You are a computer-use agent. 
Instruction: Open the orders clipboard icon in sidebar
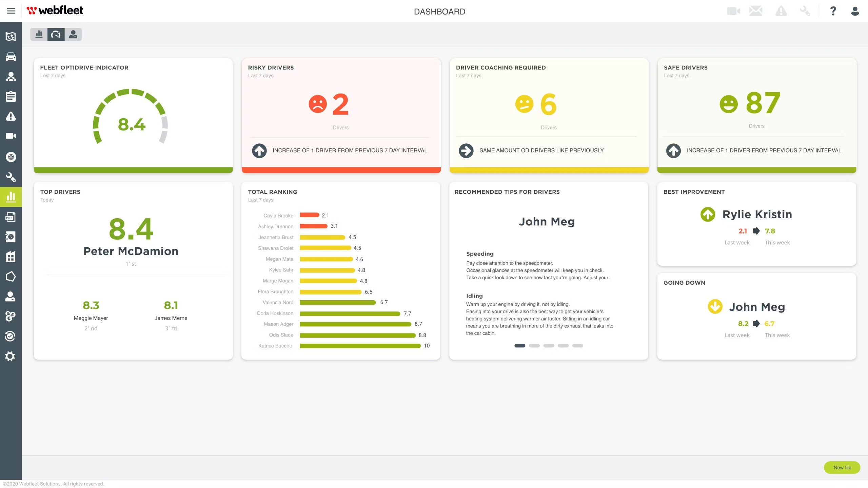point(11,97)
